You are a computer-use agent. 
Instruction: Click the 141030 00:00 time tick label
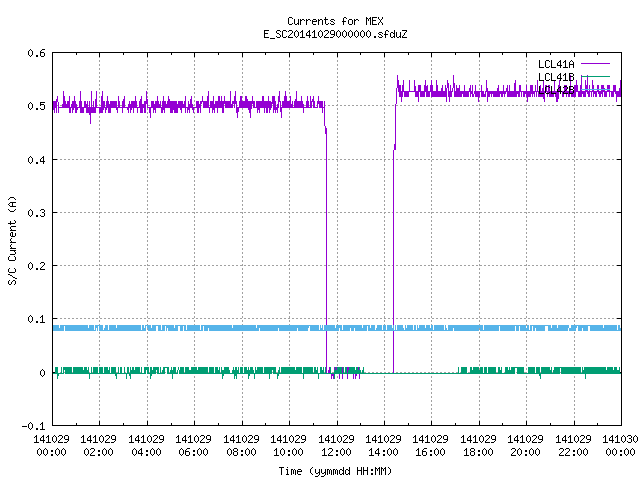click(x=621, y=445)
